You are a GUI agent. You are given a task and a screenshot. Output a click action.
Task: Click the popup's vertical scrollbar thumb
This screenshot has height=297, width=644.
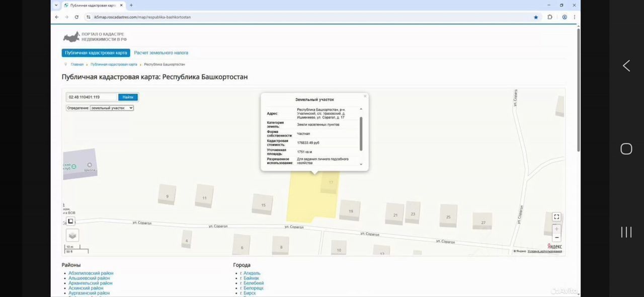(x=361, y=133)
